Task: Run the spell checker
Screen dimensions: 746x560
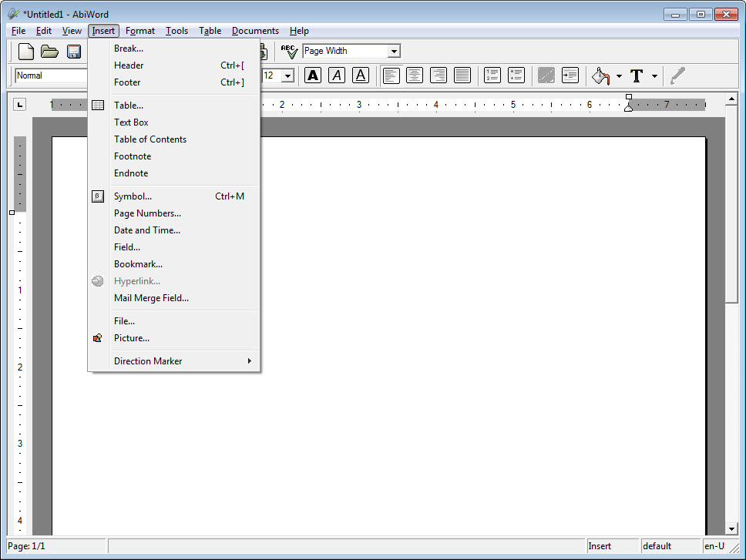Action: pyautogui.click(x=288, y=51)
